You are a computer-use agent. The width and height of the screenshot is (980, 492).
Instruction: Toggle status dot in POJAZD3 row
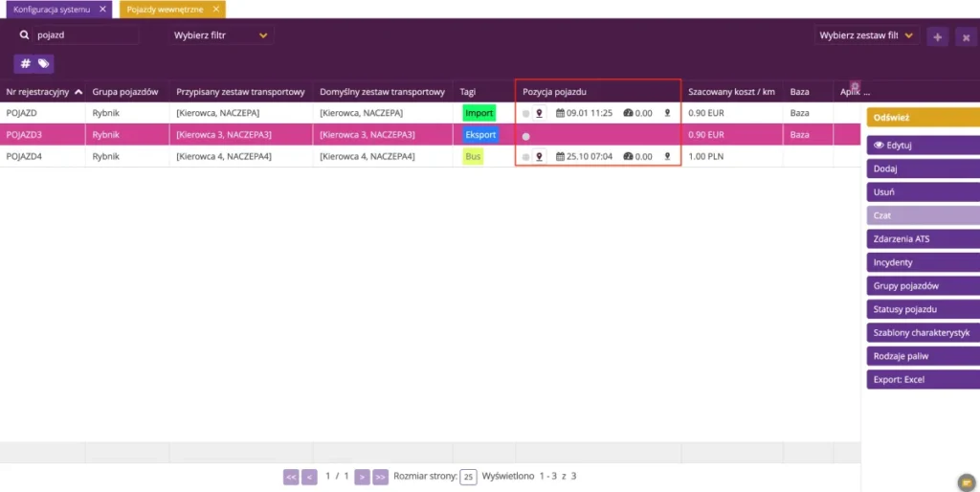[526, 136]
